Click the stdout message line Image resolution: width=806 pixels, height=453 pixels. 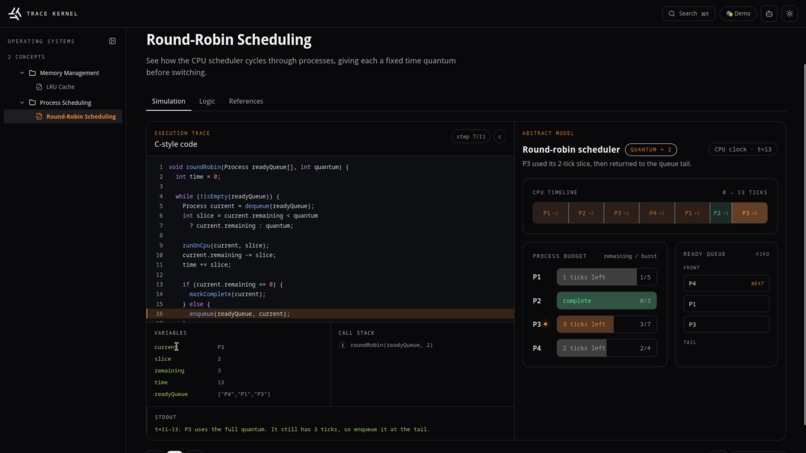(x=292, y=429)
